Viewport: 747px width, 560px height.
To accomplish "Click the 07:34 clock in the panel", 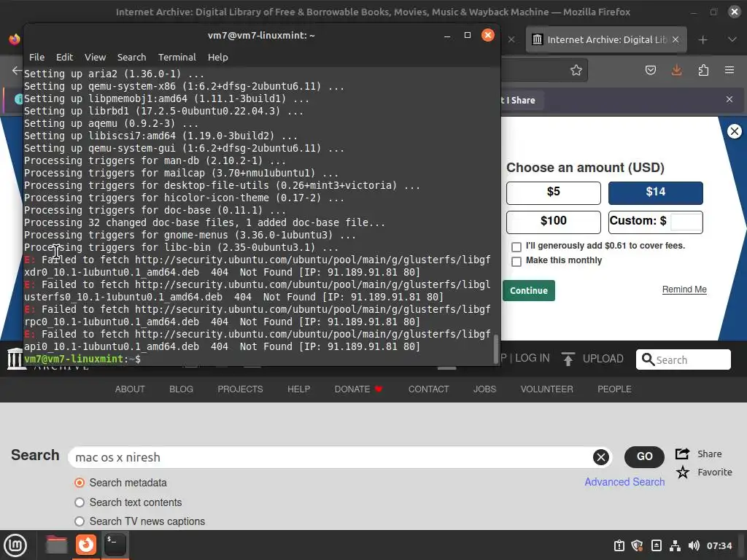I will [719, 545].
